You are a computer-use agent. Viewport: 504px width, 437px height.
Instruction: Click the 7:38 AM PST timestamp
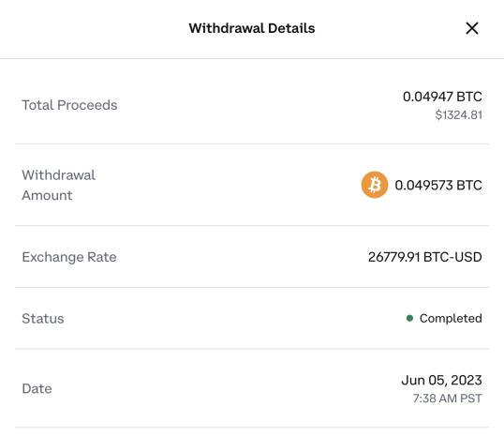tap(447, 399)
